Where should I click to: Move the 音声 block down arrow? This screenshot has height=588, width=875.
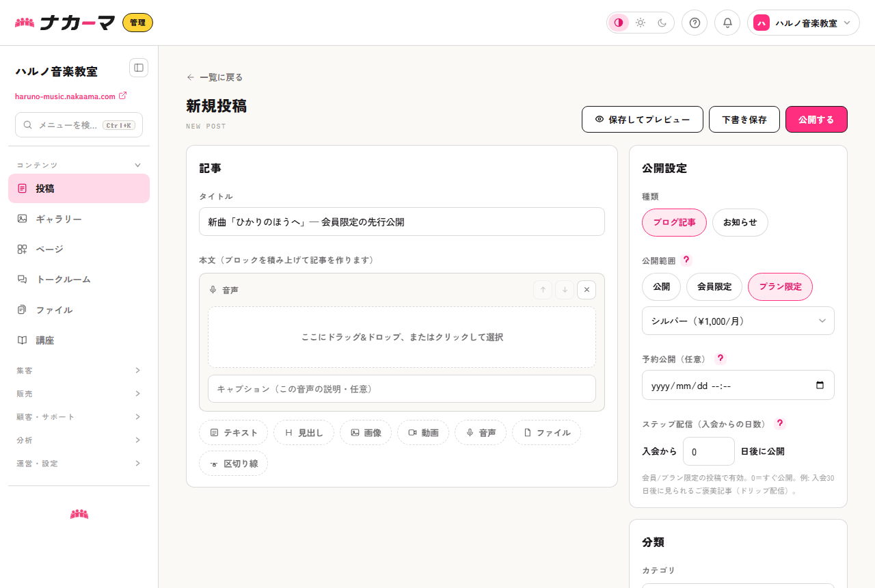[x=565, y=290]
